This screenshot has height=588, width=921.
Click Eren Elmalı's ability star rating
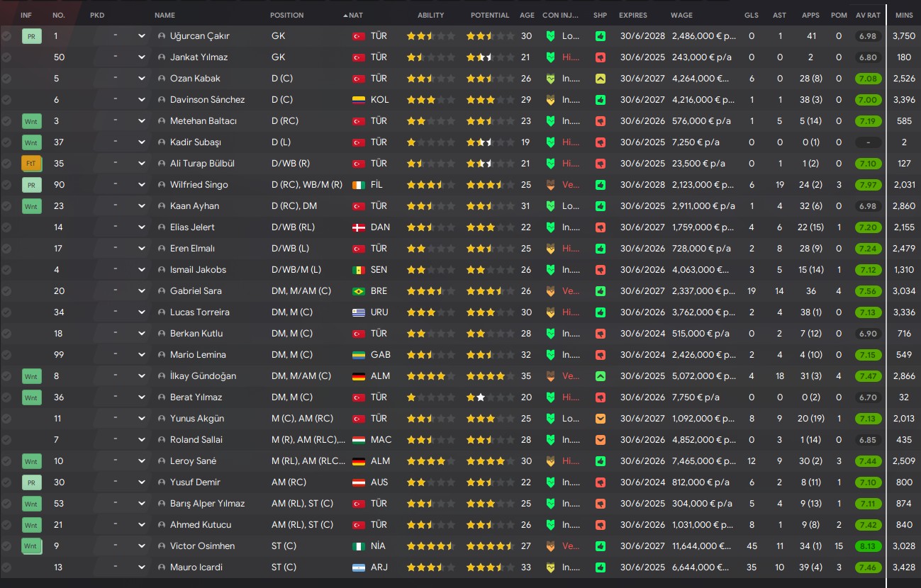click(x=430, y=249)
